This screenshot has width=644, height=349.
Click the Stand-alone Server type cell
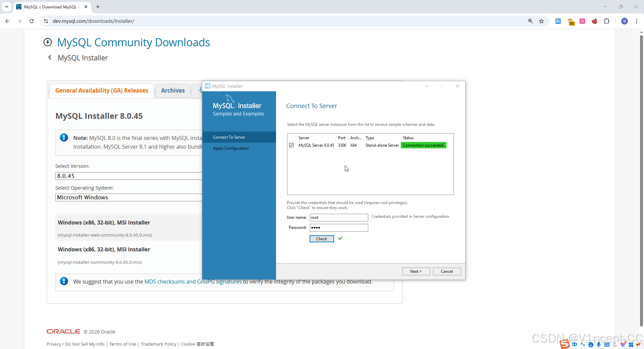point(382,145)
